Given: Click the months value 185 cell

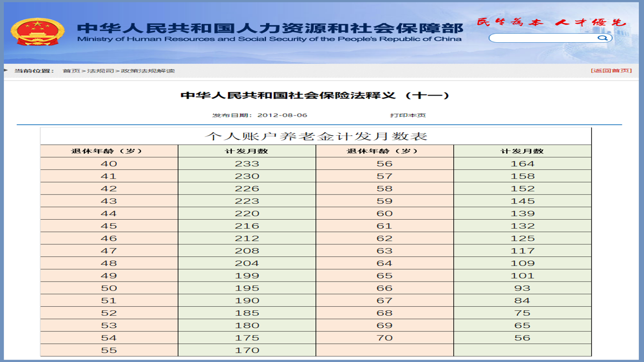Looking at the screenshot, I should pos(247,313).
